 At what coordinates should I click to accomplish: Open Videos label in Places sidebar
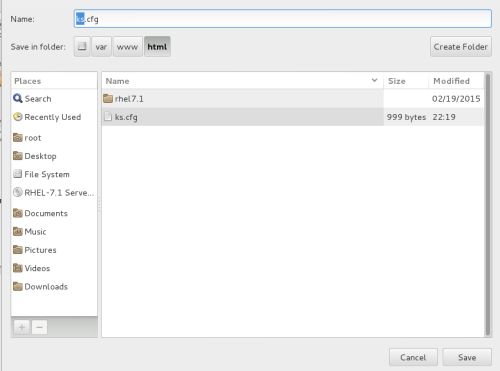click(x=37, y=268)
